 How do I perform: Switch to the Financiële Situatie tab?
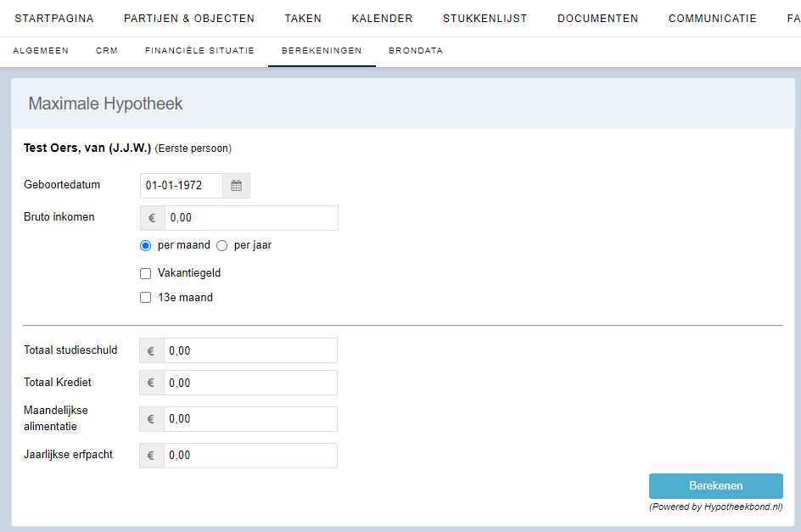[x=199, y=51]
